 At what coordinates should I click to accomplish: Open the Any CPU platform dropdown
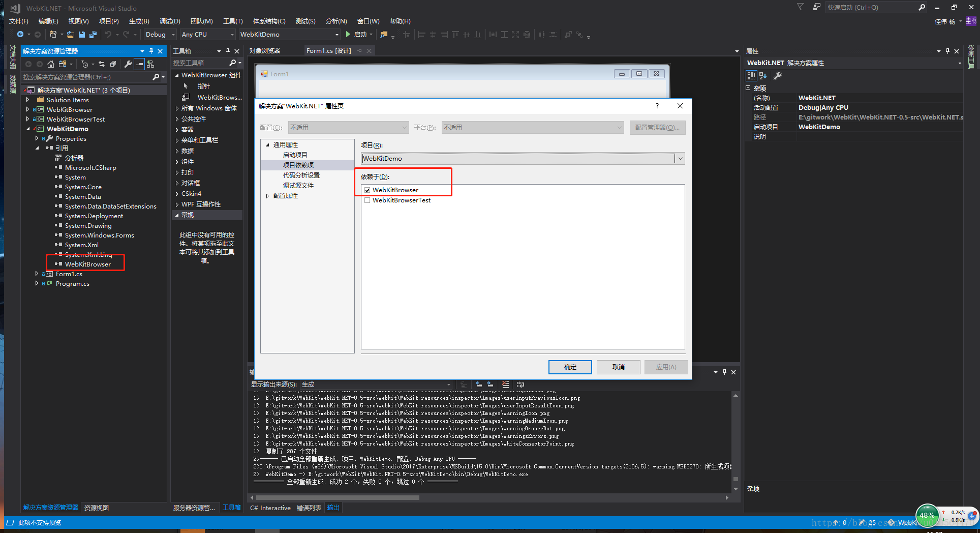(207, 35)
